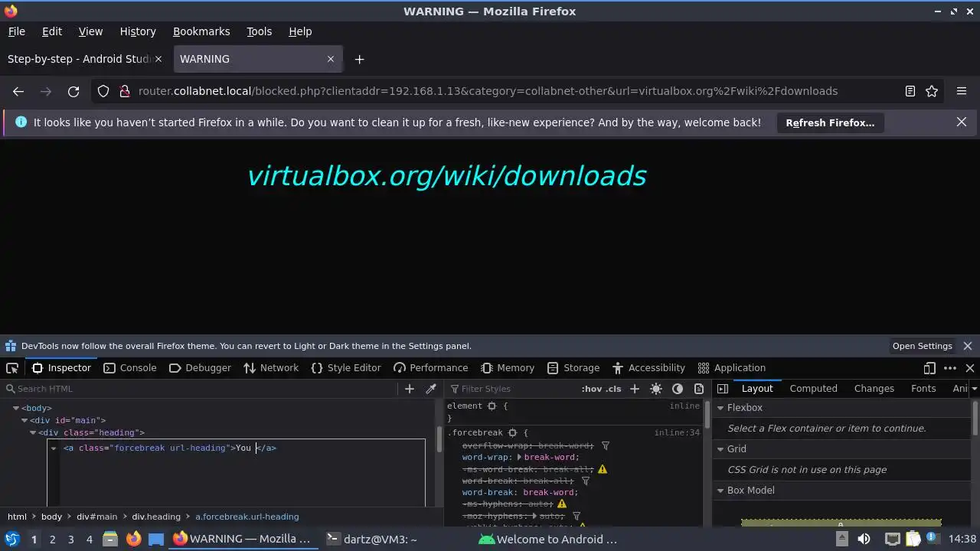Show site connection security padlock
This screenshot has height=551, width=980.
[x=124, y=91]
